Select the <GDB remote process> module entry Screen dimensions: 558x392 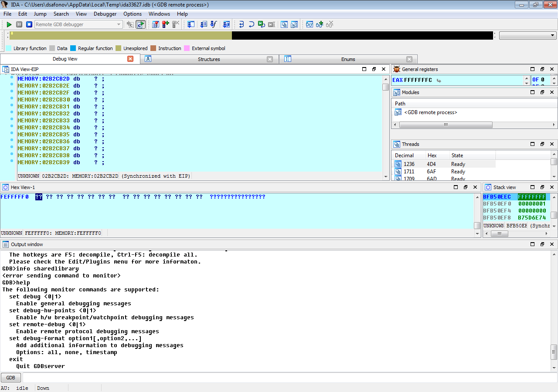[430, 112]
